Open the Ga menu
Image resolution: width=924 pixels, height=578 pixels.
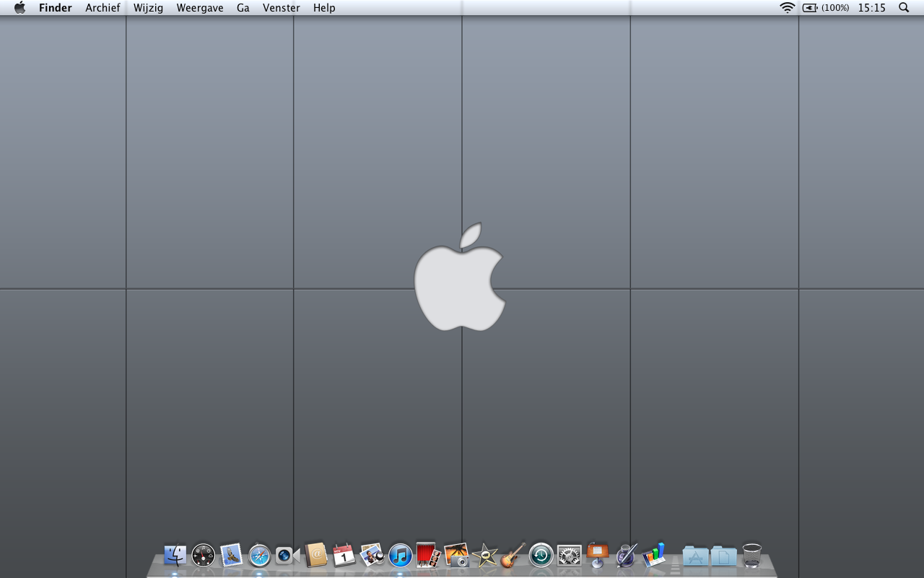(243, 8)
